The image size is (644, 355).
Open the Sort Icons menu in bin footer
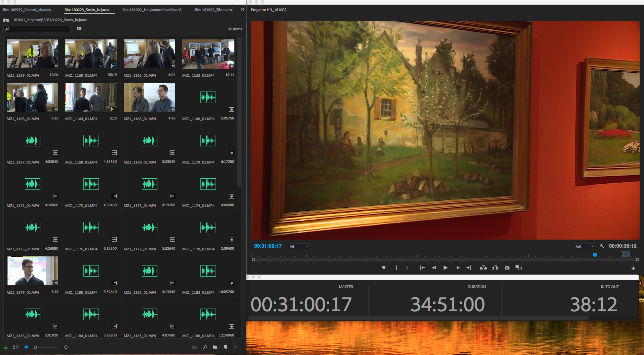click(66, 347)
